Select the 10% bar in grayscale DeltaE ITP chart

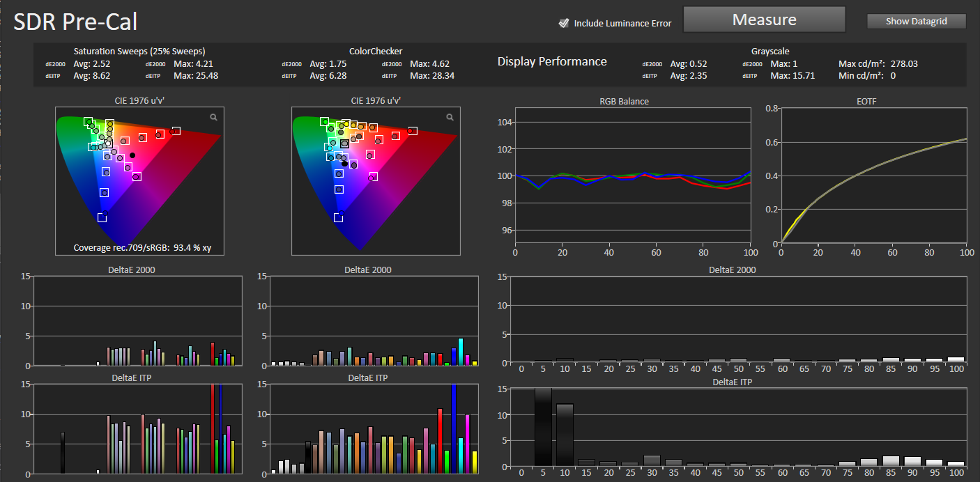(x=565, y=435)
